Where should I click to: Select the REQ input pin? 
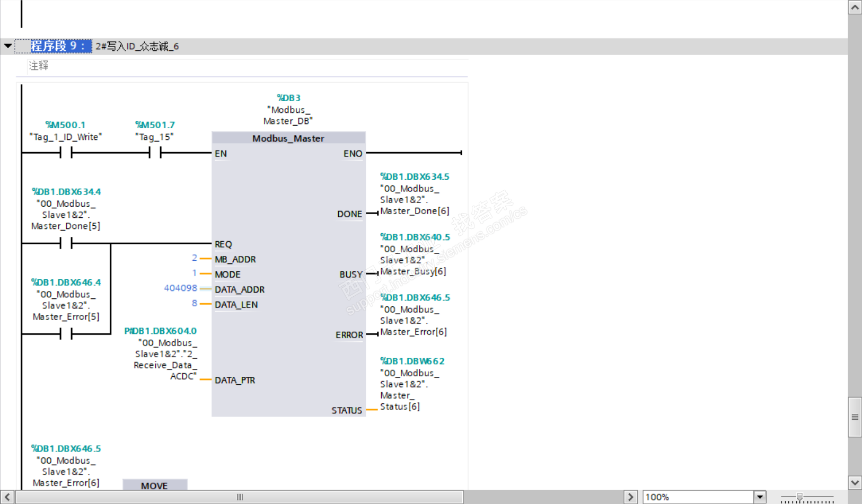click(223, 244)
